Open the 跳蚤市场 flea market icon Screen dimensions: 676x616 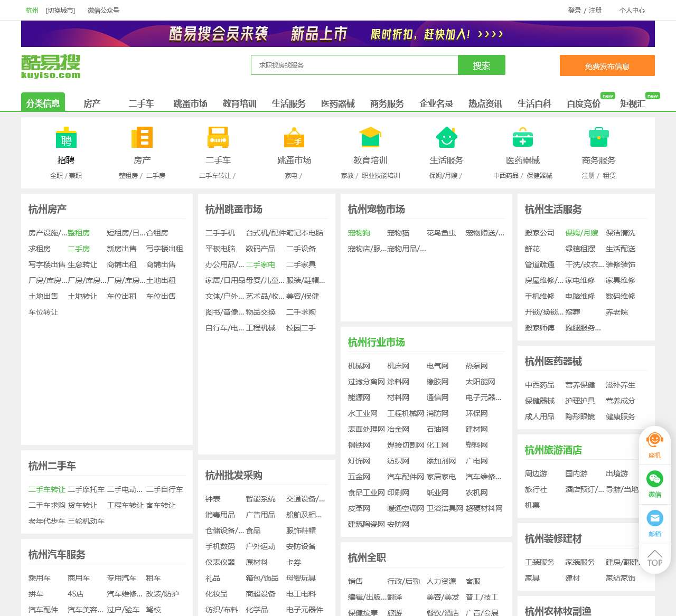294,139
